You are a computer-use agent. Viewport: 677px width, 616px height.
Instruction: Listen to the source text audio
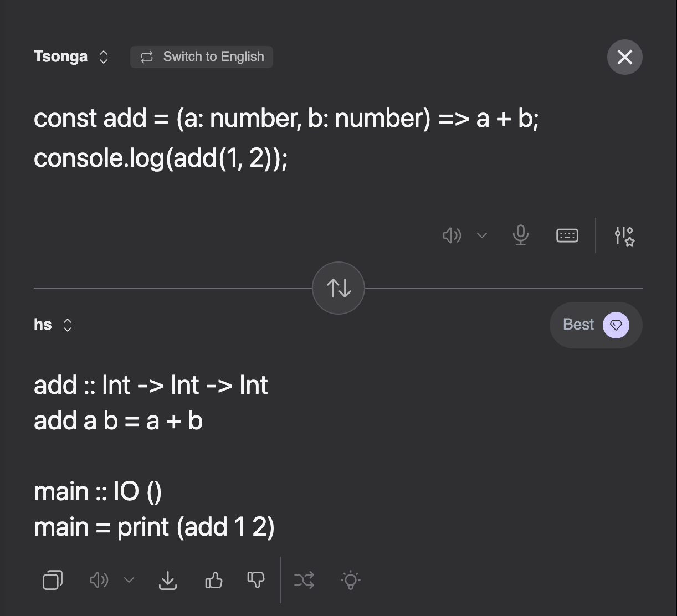pyautogui.click(x=452, y=235)
